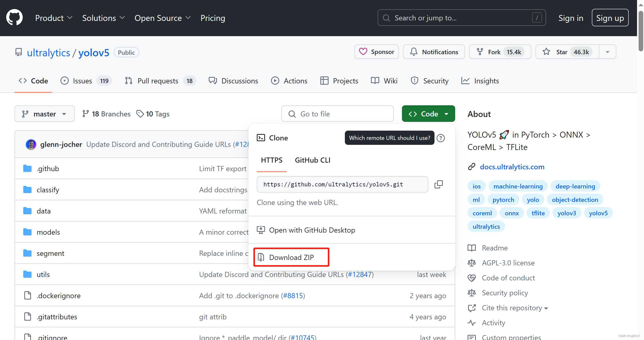Open glenn-jocher's avatar image
The width and height of the screenshot is (644, 340).
pos(31,144)
